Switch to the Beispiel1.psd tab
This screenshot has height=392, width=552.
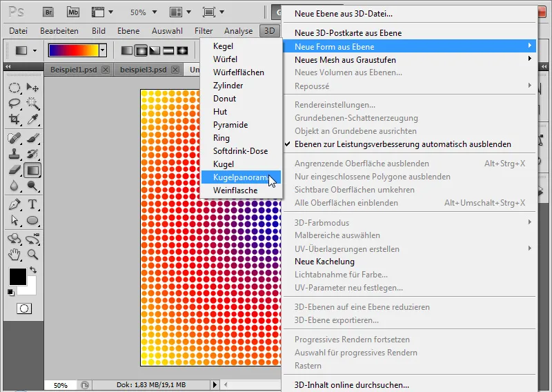pos(74,70)
